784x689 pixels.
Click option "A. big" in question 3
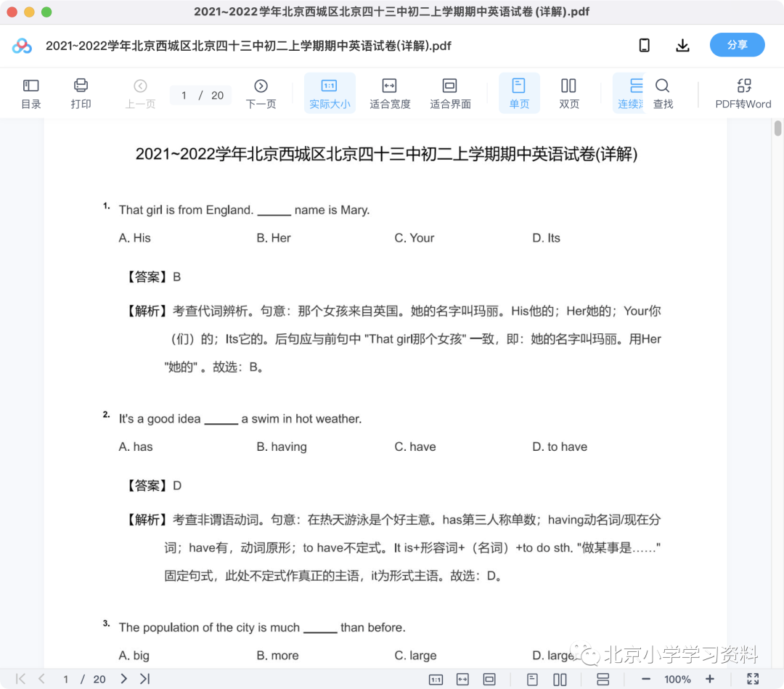134,656
